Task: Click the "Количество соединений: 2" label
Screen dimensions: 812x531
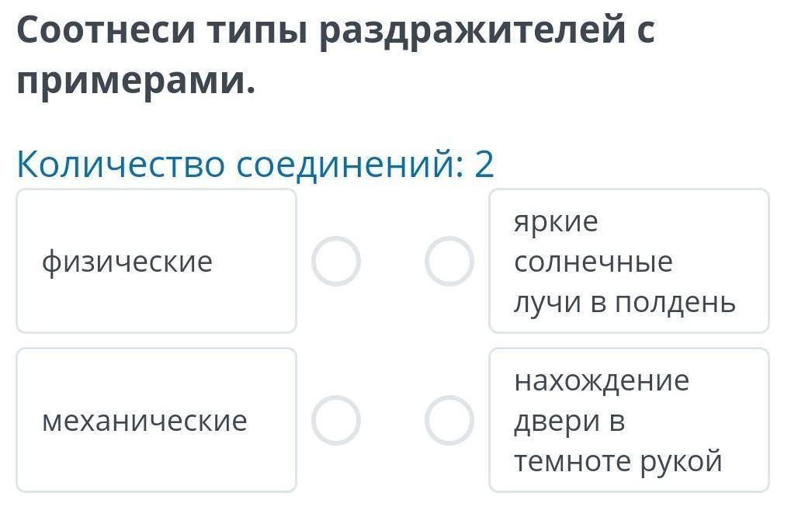Action: (x=255, y=164)
